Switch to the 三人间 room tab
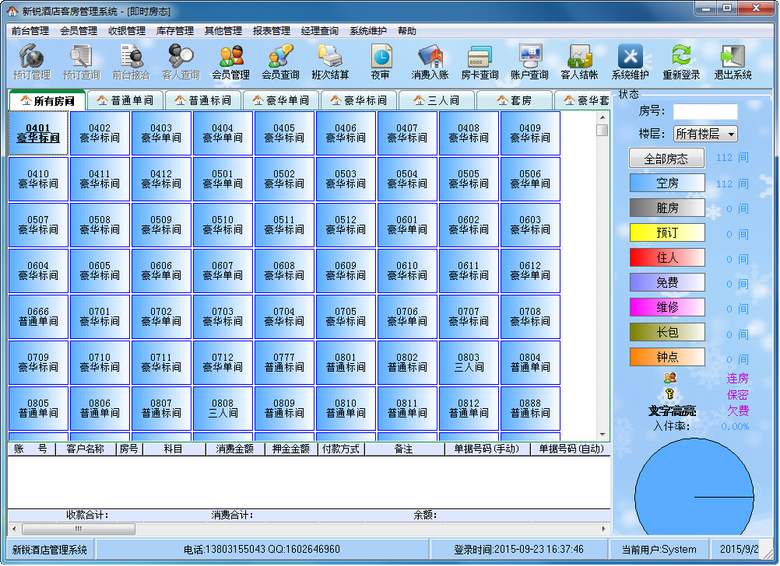 [x=436, y=101]
